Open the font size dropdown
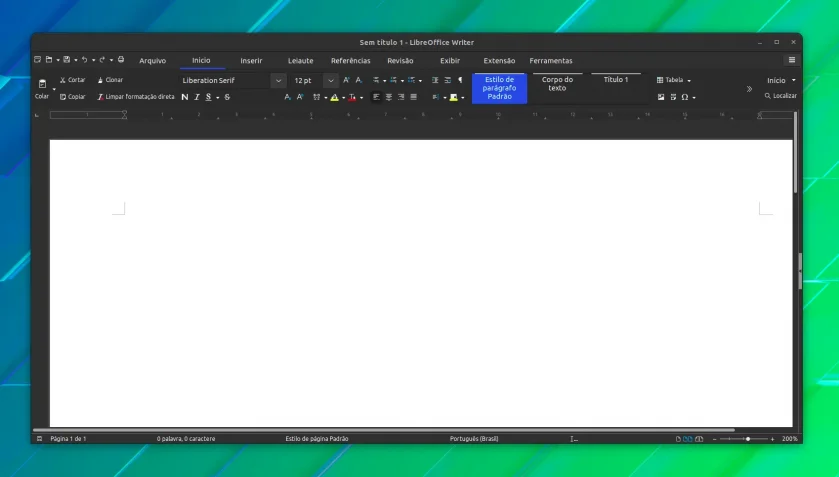The width and height of the screenshot is (840, 477). coord(331,80)
